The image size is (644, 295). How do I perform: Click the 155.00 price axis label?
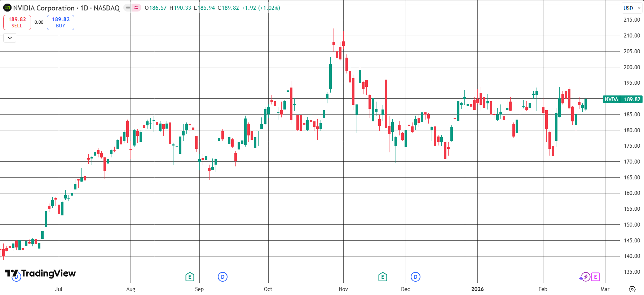[632, 209]
